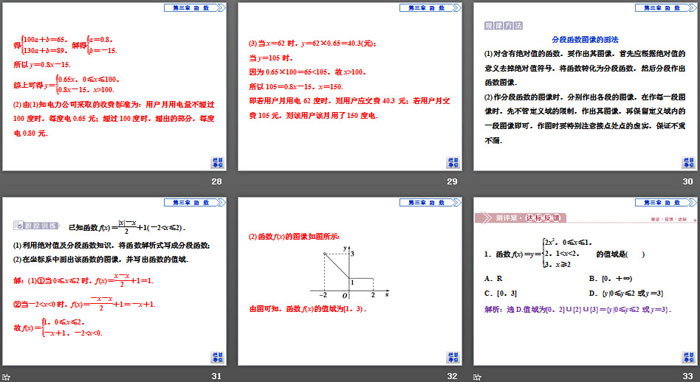Click the 第三章 函数 chapter banner on slide 29

click(430, 8)
